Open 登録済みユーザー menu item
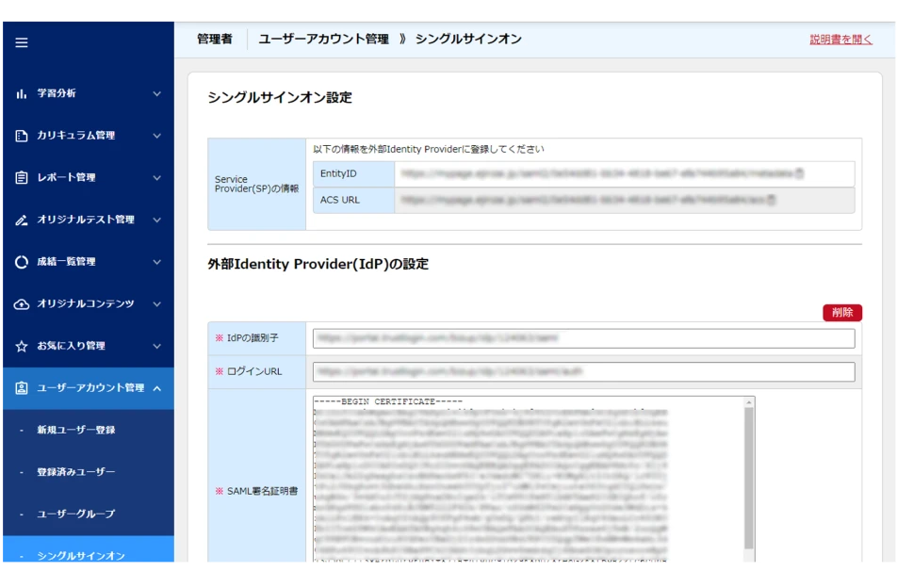The image size is (897, 588). click(x=76, y=472)
